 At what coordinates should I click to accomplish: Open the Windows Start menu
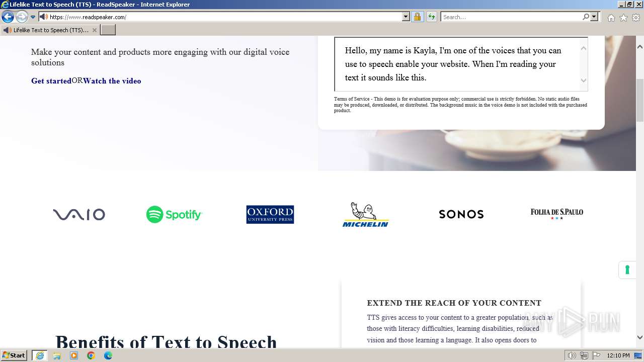coord(14,355)
